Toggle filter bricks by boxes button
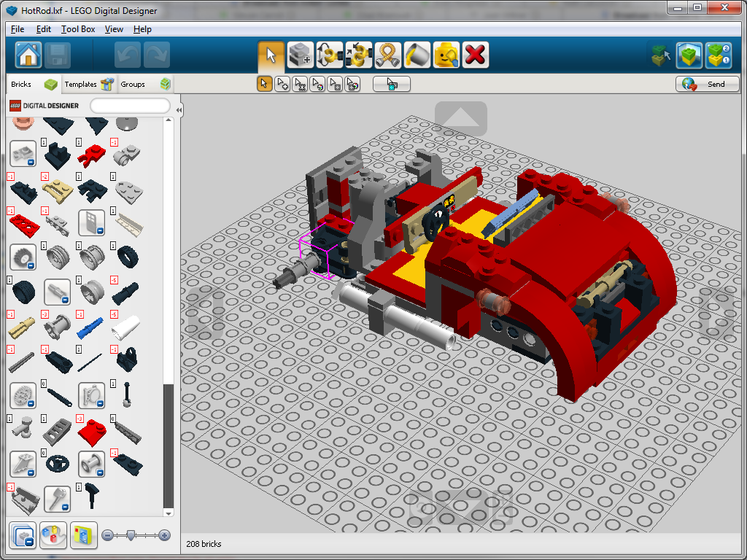The height and width of the screenshot is (560, 747). pos(83,535)
